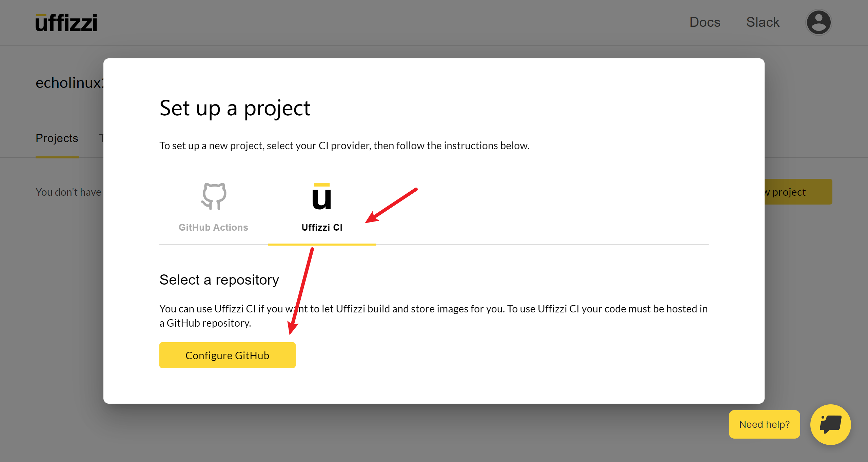
Task: Click the GitHub octocat icon
Action: click(x=214, y=196)
